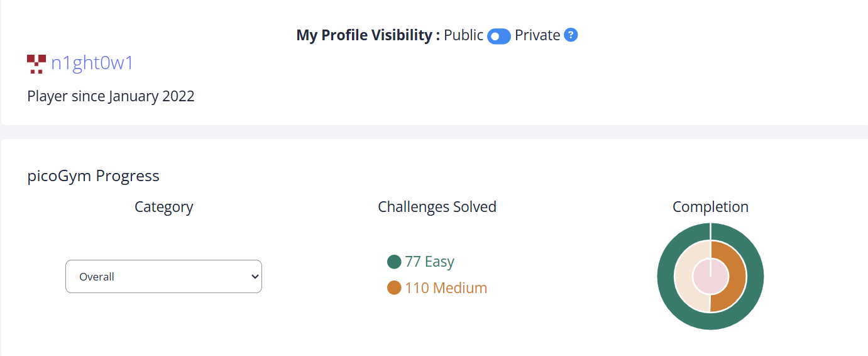Click the green Easy legend dot
Image resolution: width=868 pixels, height=356 pixels.
click(394, 262)
